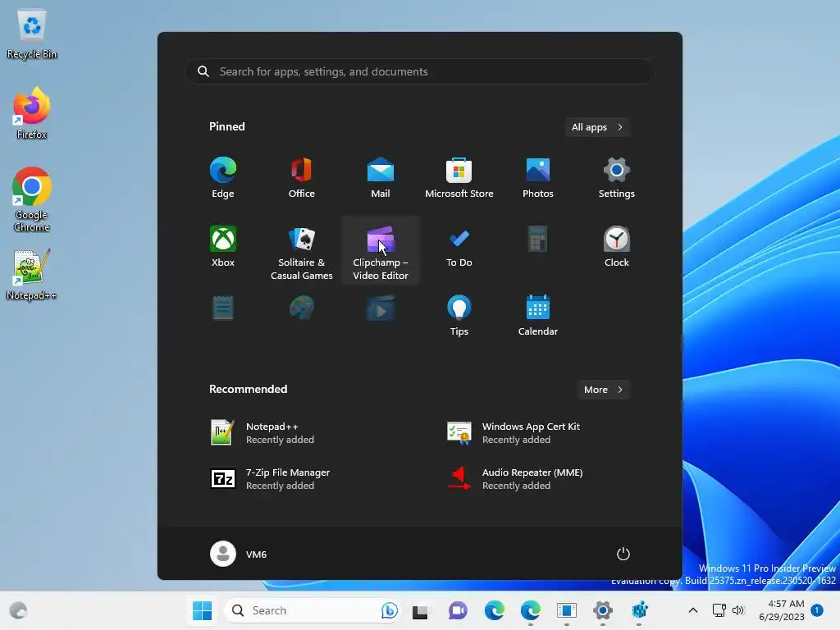
Task: Open the VM6 user account menu
Action: [x=239, y=554]
